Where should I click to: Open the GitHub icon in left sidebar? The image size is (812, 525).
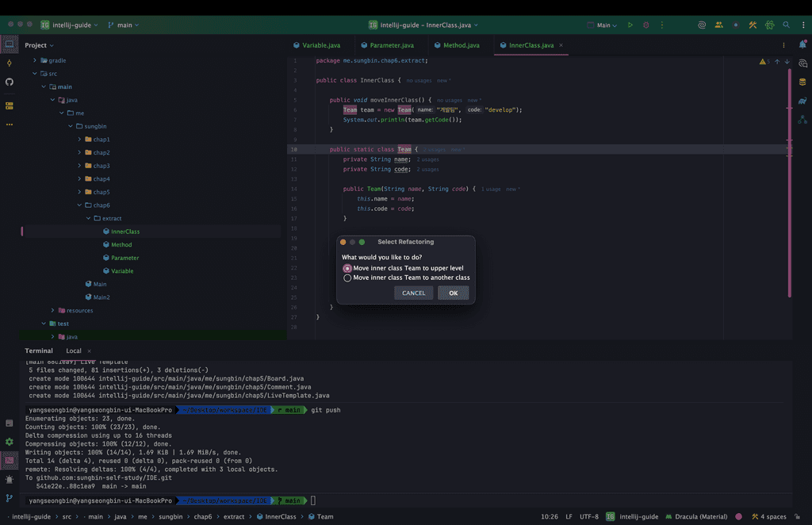coord(10,82)
